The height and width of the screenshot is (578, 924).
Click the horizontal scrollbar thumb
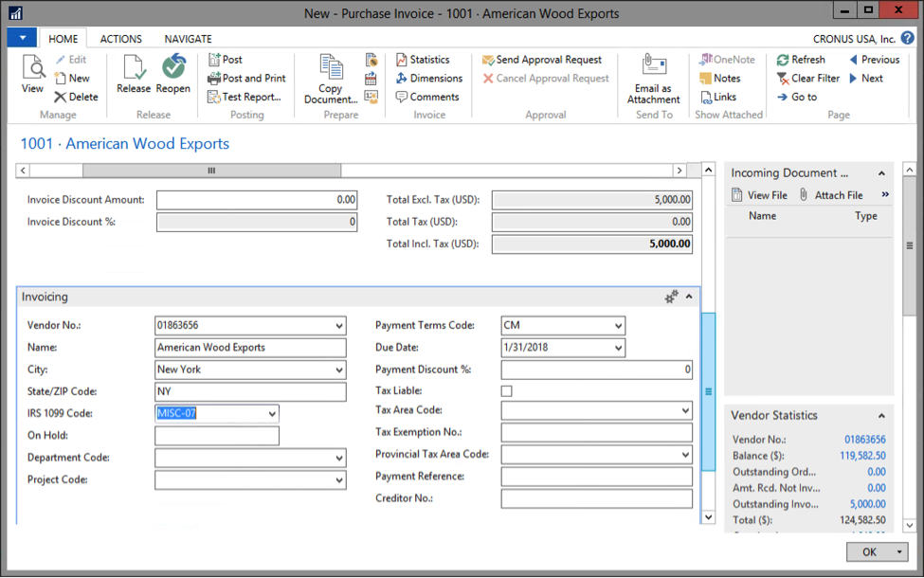[x=211, y=171]
